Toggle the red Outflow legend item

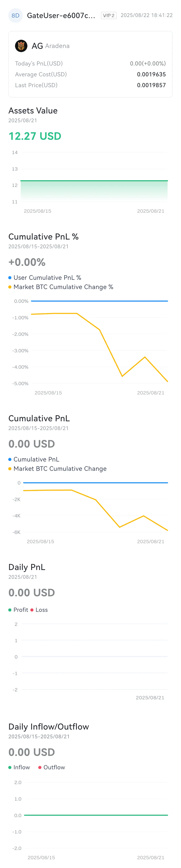[x=52, y=767]
